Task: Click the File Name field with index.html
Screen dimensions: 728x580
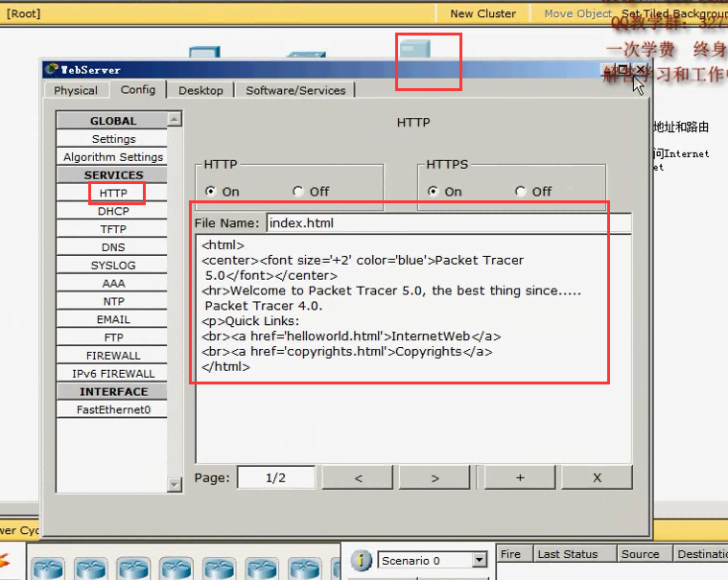Action: tap(449, 223)
